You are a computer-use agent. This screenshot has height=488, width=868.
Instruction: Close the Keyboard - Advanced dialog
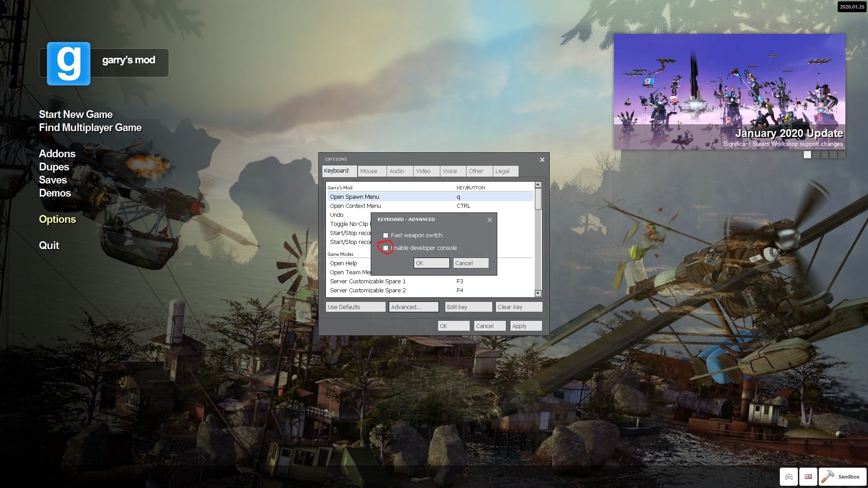490,220
